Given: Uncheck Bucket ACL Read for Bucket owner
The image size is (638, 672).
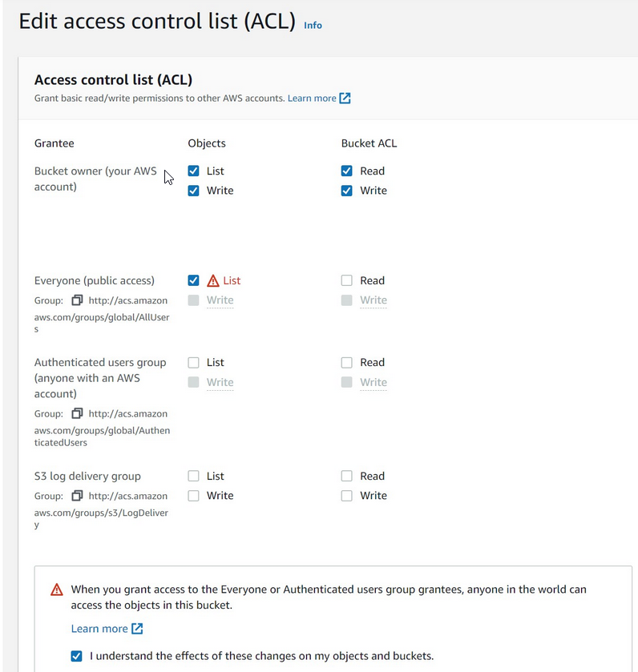Looking at the screenshot, I should 347,171.
